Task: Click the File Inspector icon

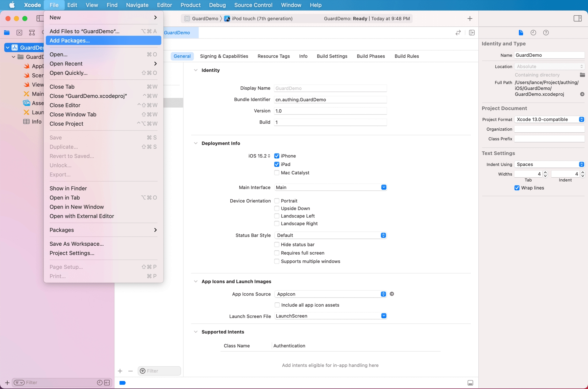Action: click(521, 32)
